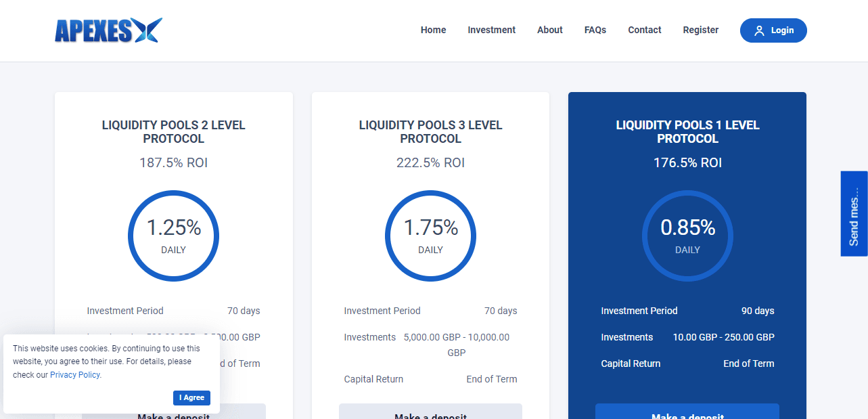The width and height of the screenshot is (868, 419).
Task: Open the About page
Action: (549, 30)
